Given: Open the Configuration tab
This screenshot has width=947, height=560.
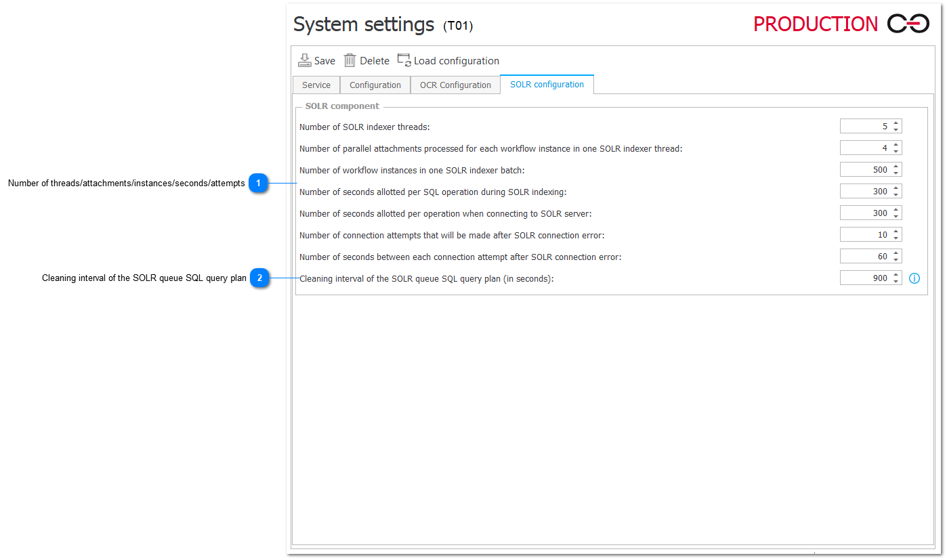Looking at the screenshot, I should point(375,85).
